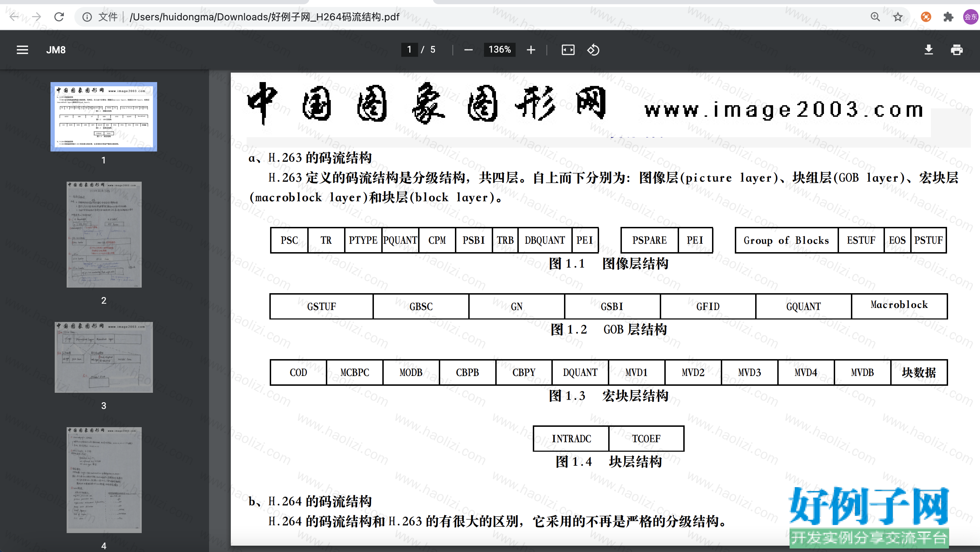Click the GSTUF cell in GOB layer
The width and height of the screenshot is (980, 552).
point(322,307)
